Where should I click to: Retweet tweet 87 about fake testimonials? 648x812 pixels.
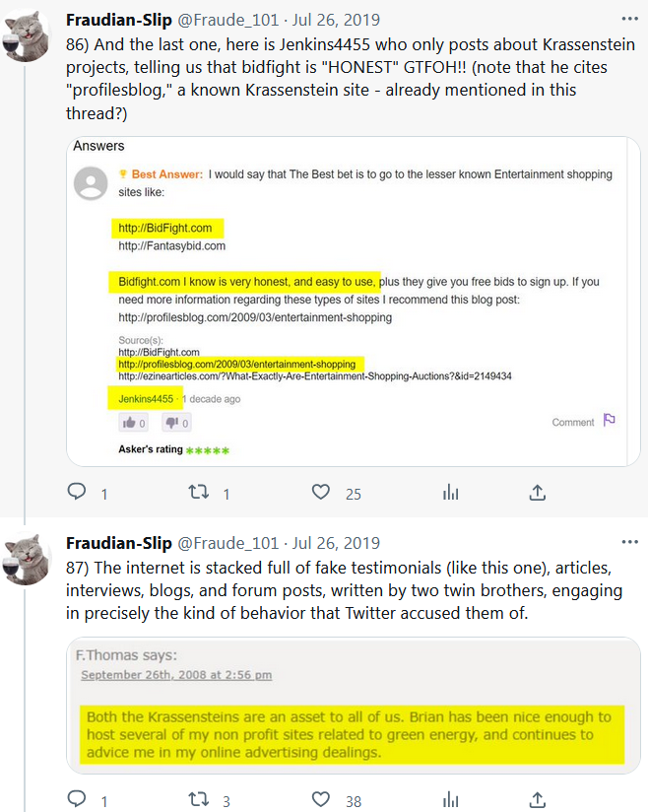point(198,799)
